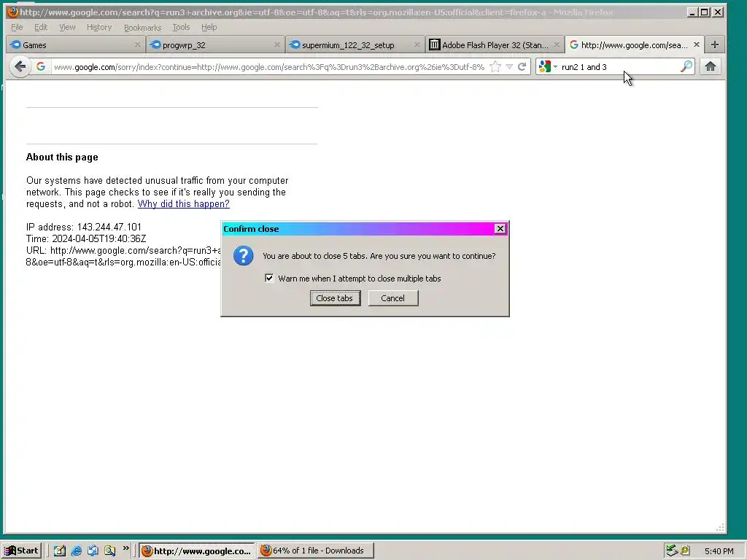
Task: Open the File menu
Action: (17, 27)
